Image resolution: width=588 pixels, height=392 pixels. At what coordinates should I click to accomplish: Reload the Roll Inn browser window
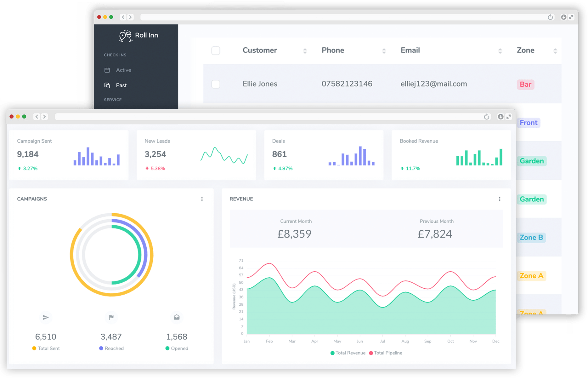(x=550, y=17)
